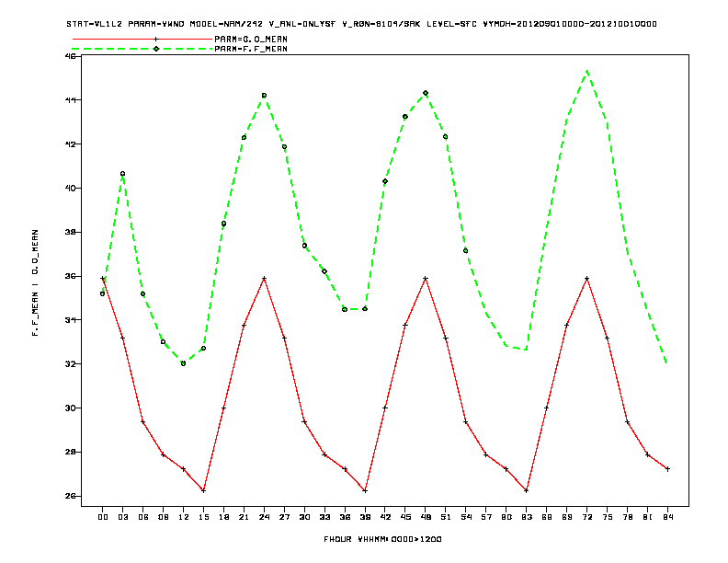
Task: Click the chart title line starting STAT-VL1L2
Action: (361, 24)
